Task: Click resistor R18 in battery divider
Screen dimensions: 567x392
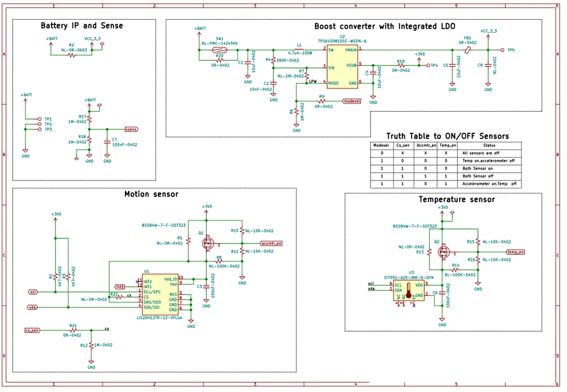Action: pyautogui.click(x=89, y=140)
